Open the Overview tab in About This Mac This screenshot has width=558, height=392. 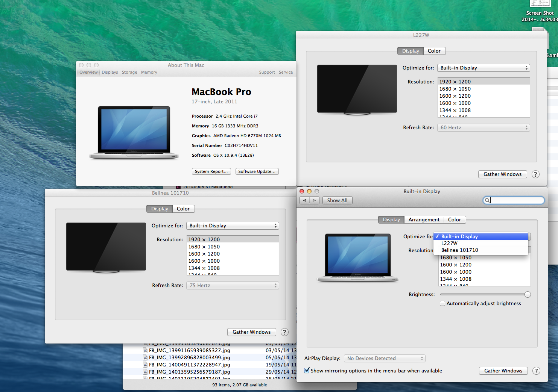(88, 72)
